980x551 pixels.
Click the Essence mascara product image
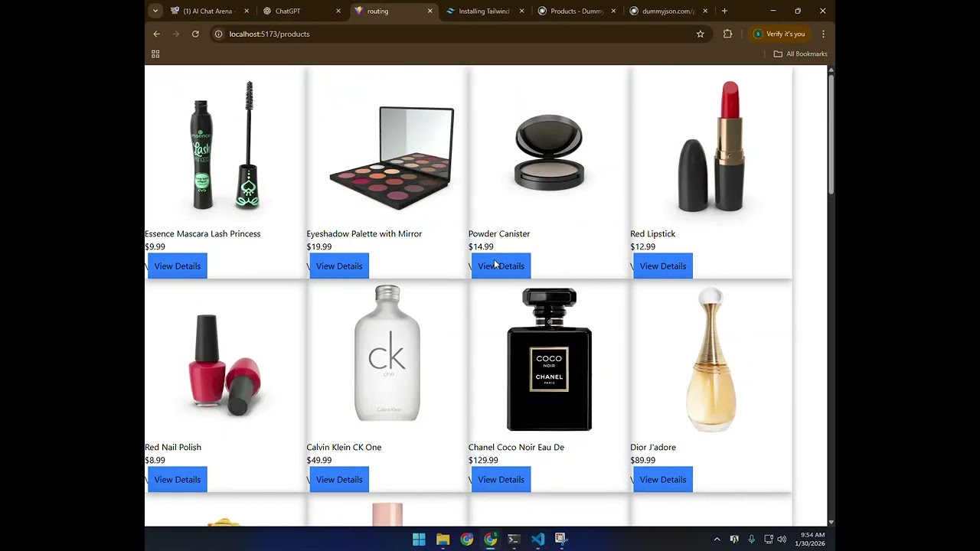click(x=225, y=145)
